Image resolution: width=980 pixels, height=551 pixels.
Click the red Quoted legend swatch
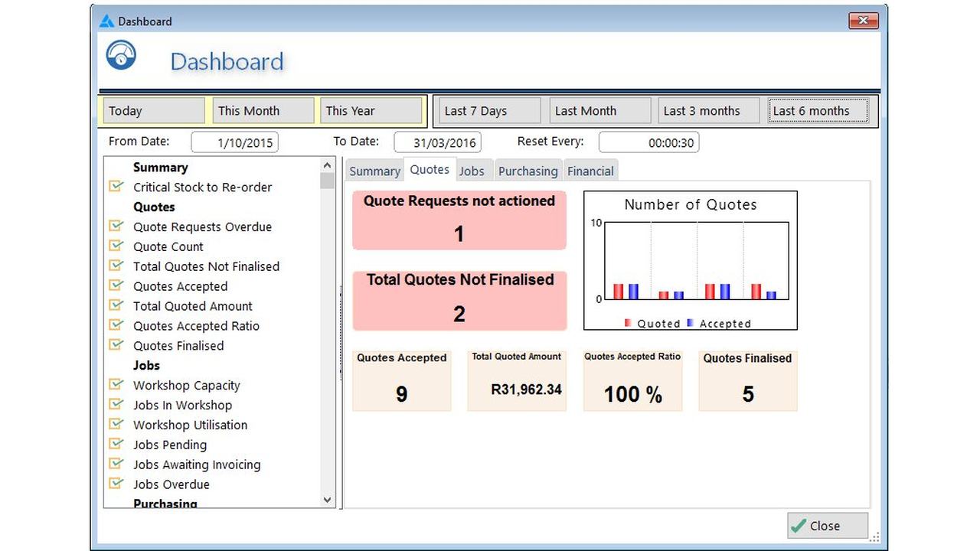[628, 323]
